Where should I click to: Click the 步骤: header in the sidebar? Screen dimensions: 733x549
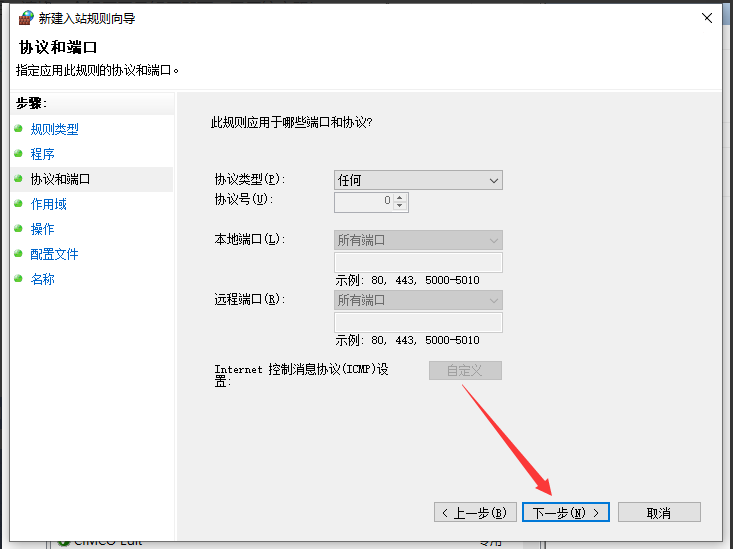click(31, 103)
